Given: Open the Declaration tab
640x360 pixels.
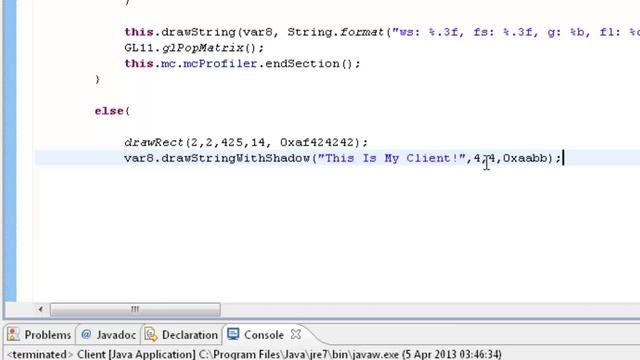Looking at the screenshot, I should (x=182, y=335).
